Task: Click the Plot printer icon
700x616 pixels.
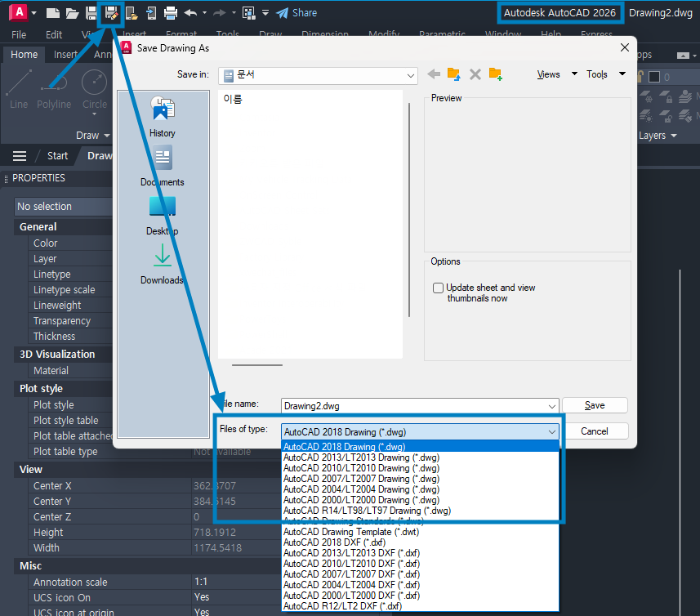Action: [x=171, y=13]
